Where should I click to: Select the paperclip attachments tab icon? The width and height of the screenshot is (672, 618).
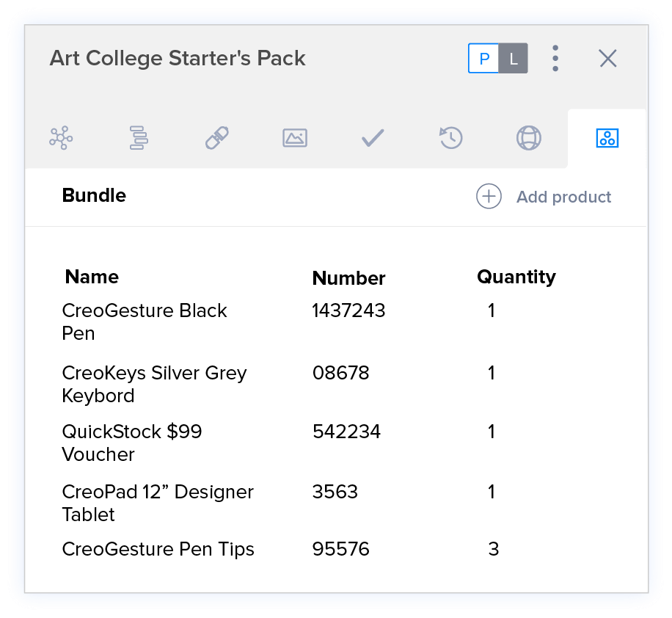coord(217,137)
